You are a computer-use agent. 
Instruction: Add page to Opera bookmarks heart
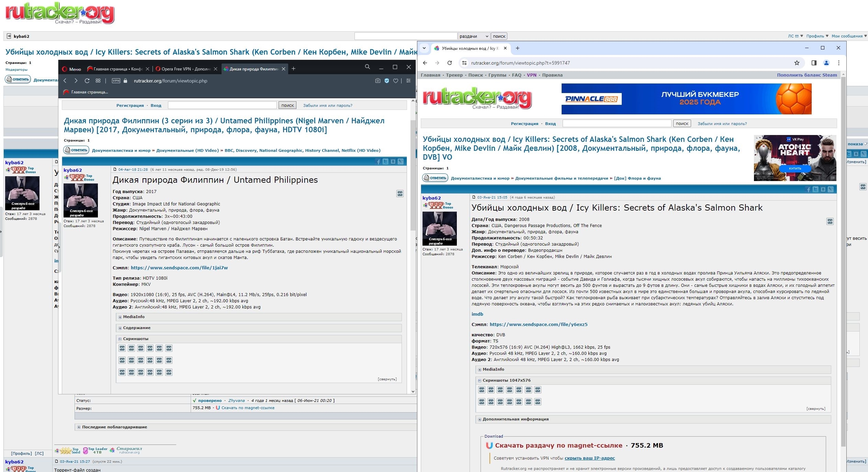click(x=396, y=81)
